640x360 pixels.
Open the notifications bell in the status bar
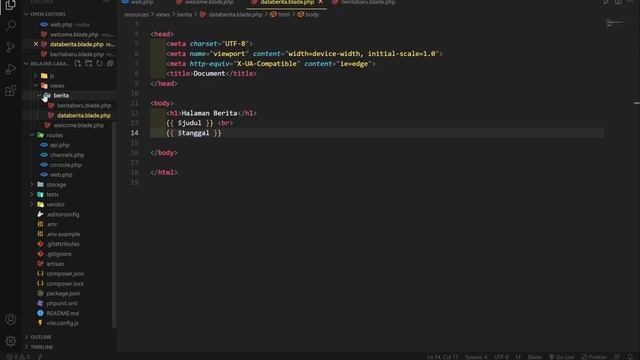pyautogui.click(x=631, y=357)
